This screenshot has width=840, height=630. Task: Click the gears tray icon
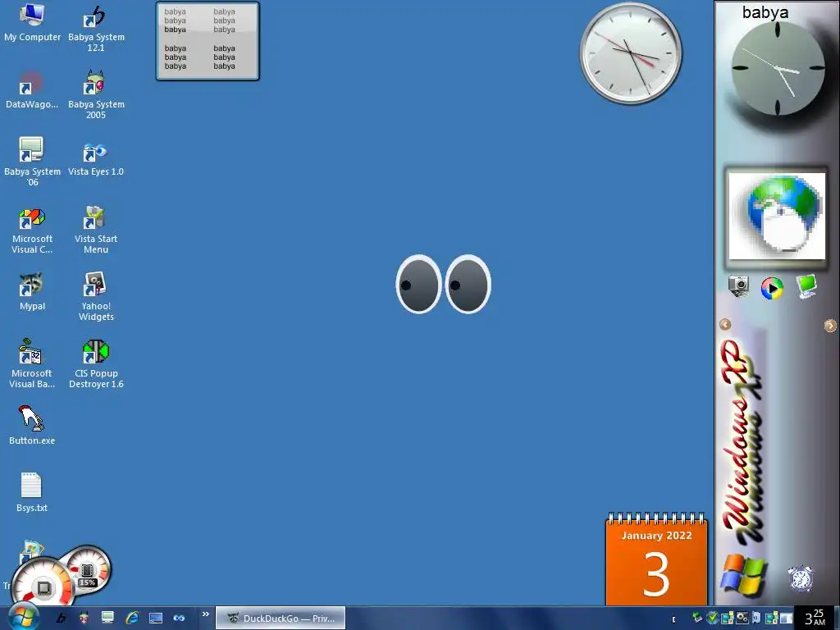pos(742,618)
